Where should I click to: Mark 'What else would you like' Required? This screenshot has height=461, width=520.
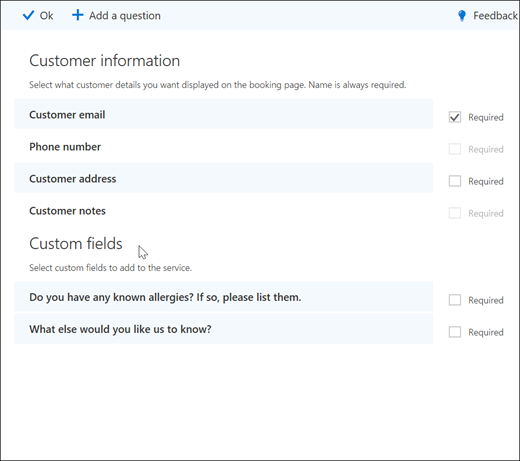pos(455,332)
